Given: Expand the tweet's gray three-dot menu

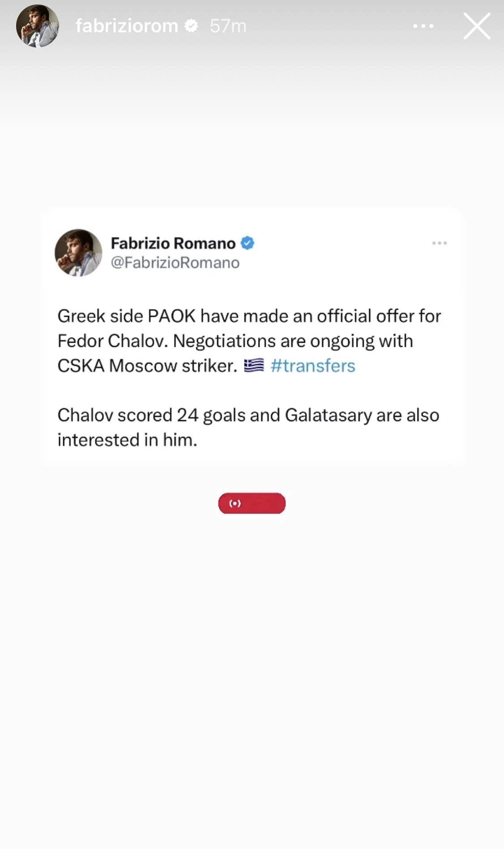Looking at the screenshot, I should [x=439, y=243].
